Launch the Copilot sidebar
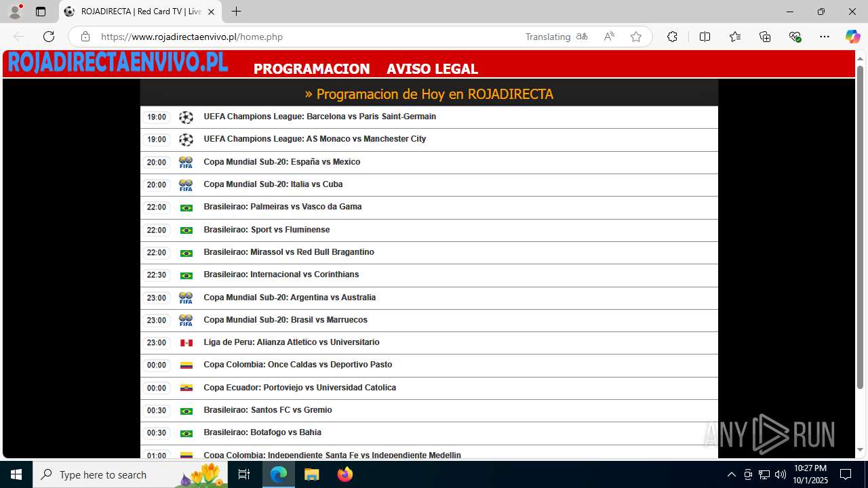The image size is (868, 488). click(852, 37)
